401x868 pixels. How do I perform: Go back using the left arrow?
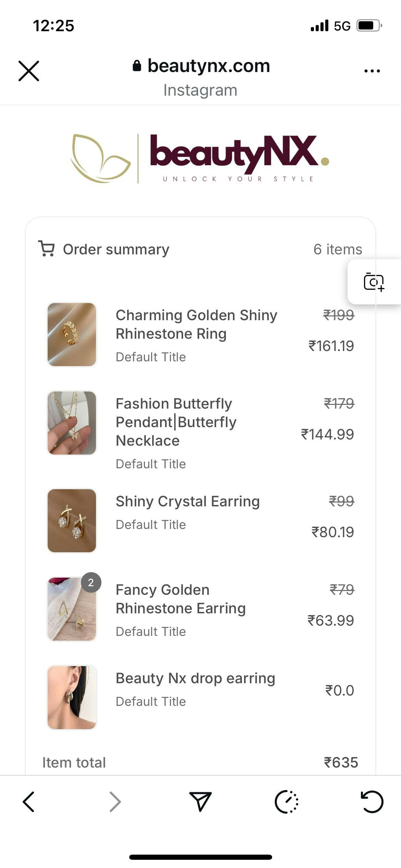[29, 802]
